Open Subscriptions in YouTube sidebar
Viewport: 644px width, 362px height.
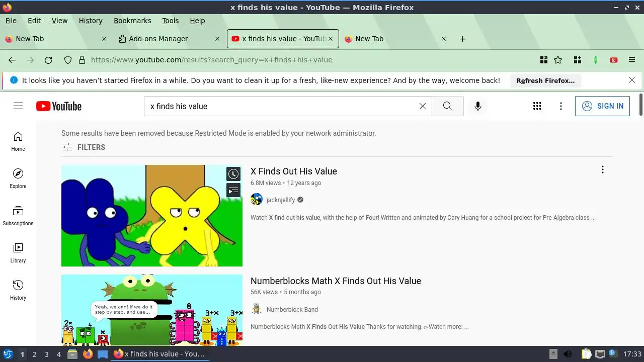(x=18, y=216)
